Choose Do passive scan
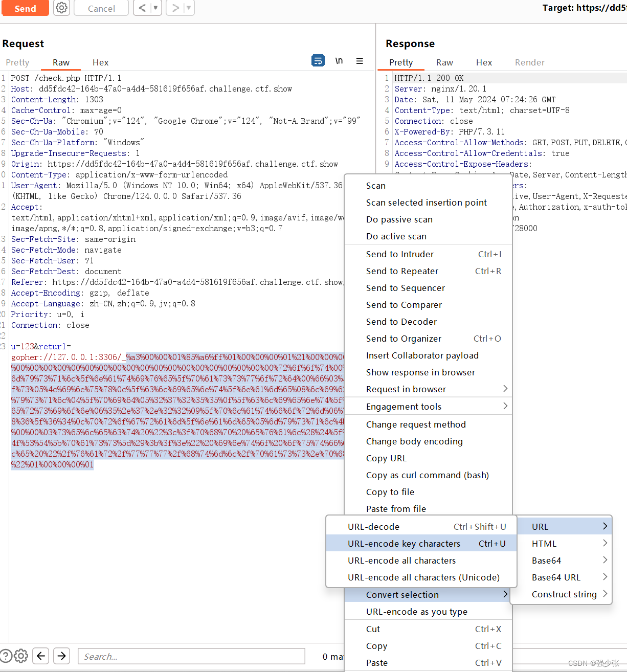The image size is (627, 672). pos(428,219)
